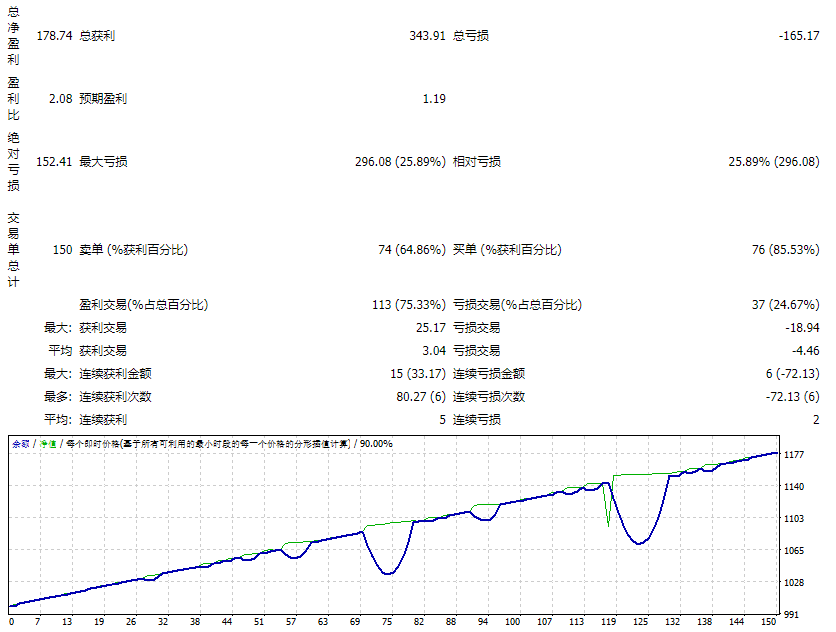The width and height of the screenshot is (836, 632).
Task: Click the green 净值 legend label
Action: point(48,444)
